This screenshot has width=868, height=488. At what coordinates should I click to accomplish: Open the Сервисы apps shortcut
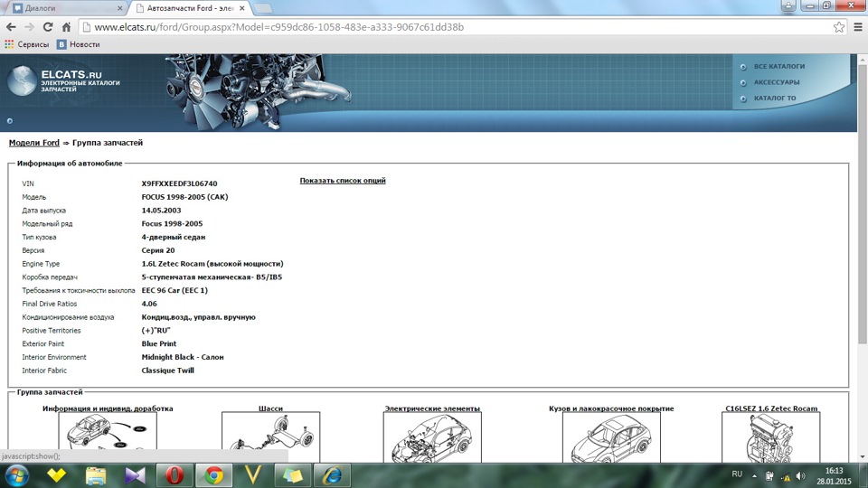(x=26, y=44)
